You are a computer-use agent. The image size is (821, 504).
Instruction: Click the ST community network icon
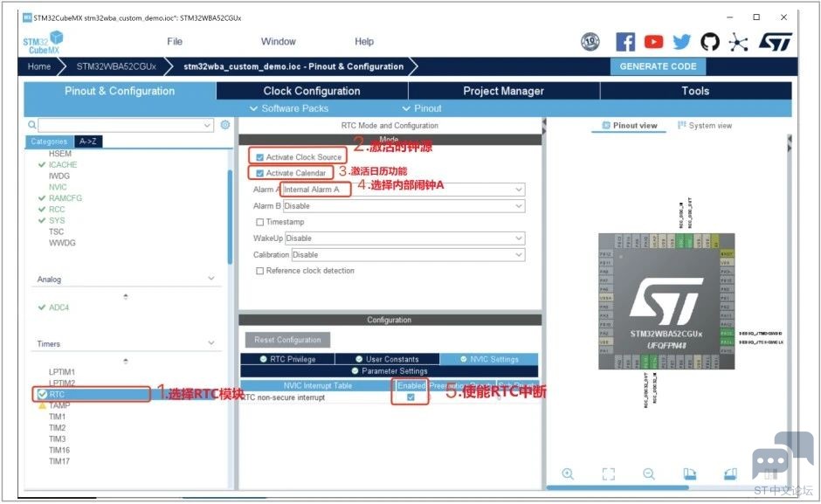738,42
